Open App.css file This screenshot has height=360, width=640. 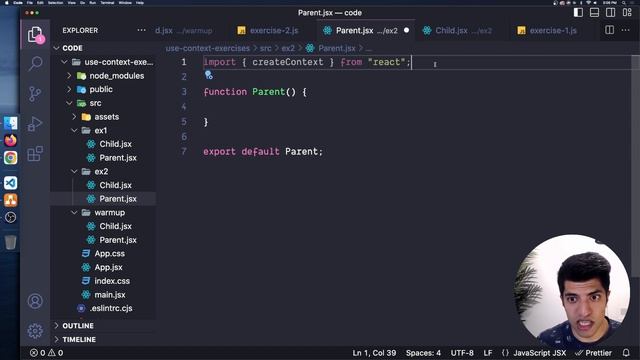(109, 253)
